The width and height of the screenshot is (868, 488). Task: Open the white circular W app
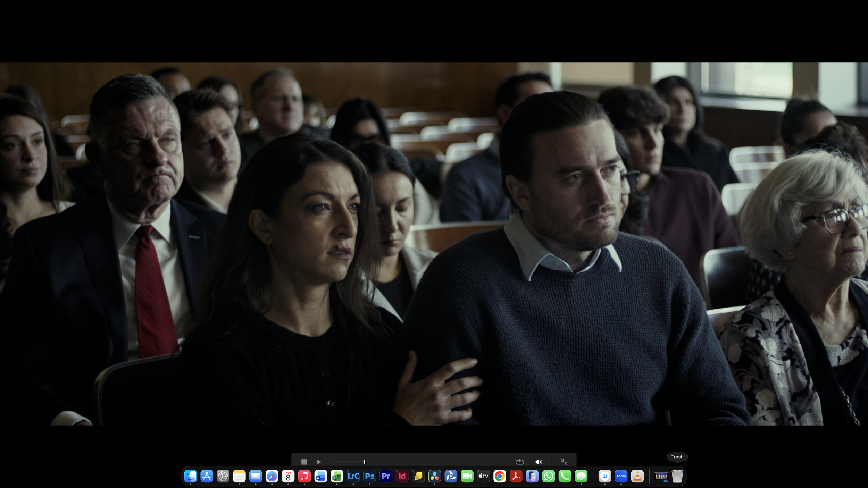pyautogui.click(x=605, y=476)
